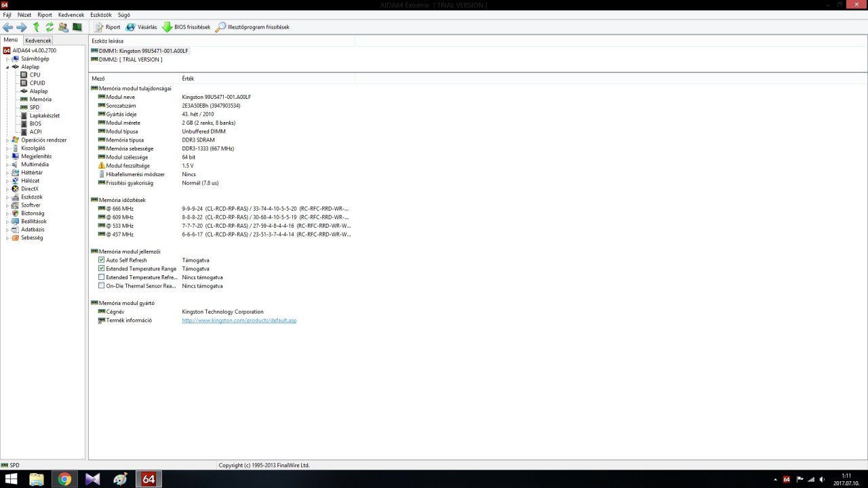
Task: Select DIMM1 Kingston 99U5471-001.A00LF device
Action: pyautogui.click(x=139, y=51)
